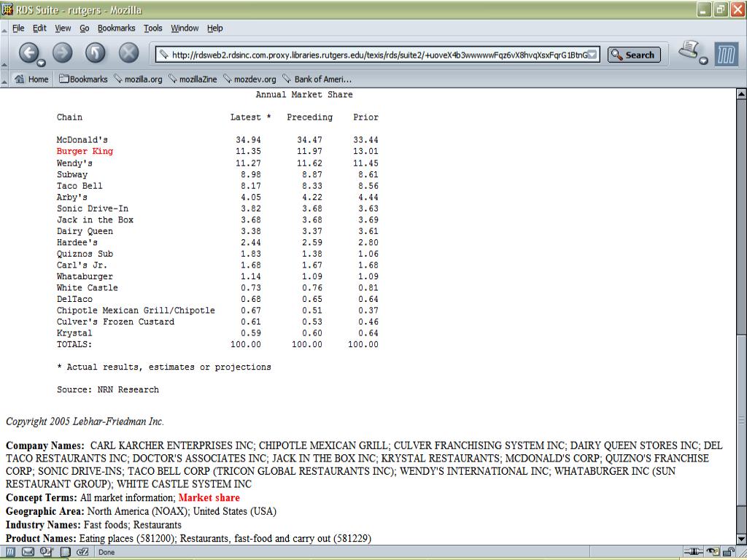Click in the URL address field
Image resolution: width=747 pixels, height=560 pixels.
379,55
